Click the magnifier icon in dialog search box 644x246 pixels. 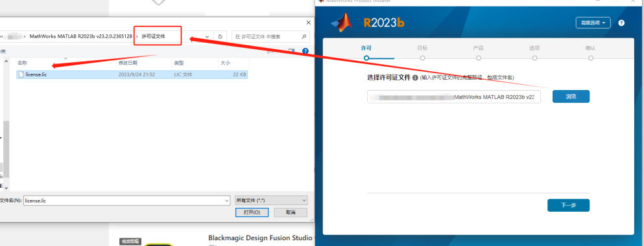click(x=304, y=36)
